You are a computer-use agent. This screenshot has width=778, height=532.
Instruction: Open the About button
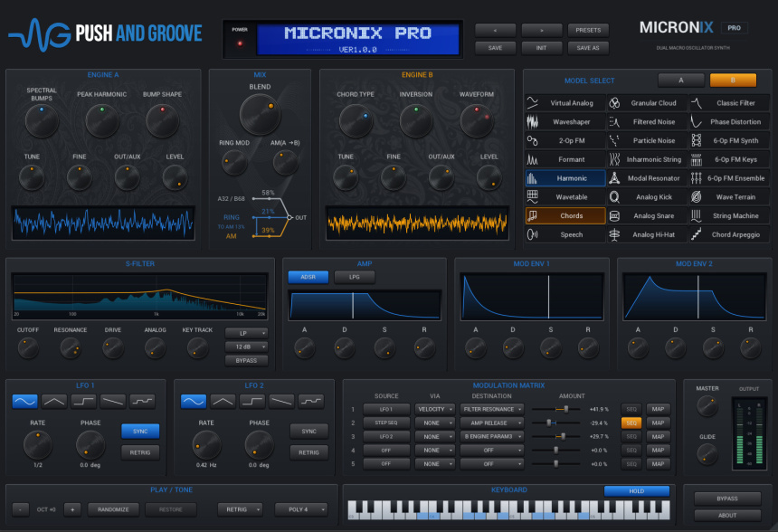pyautogui.click(x=727, y=516)
